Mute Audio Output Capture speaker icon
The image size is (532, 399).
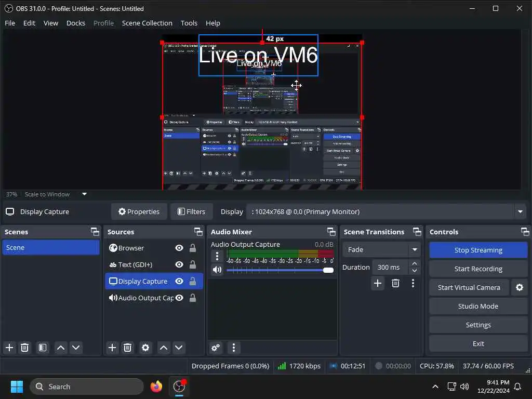tap(217, 270)
